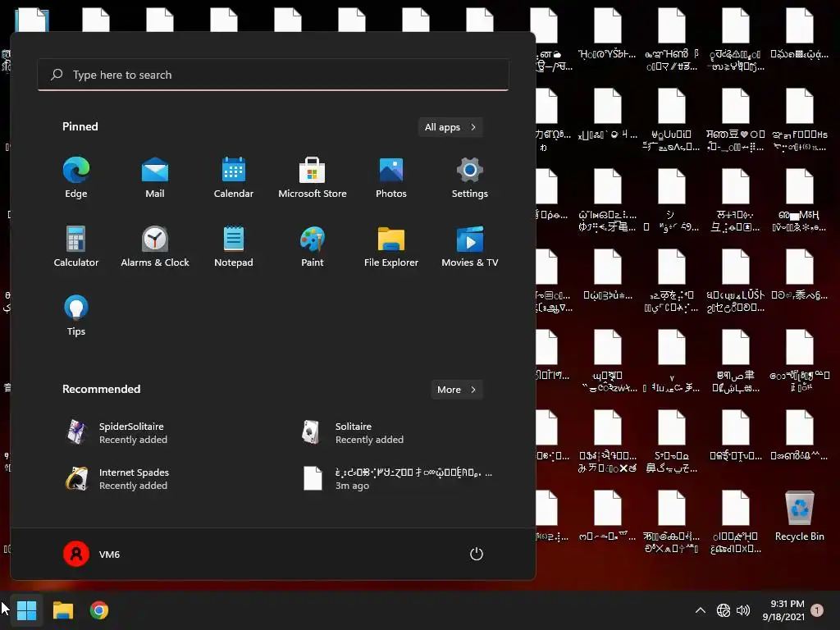Launch Movies & TV
The width and height of the screenshot is (840, 630).
click(470, 247)
